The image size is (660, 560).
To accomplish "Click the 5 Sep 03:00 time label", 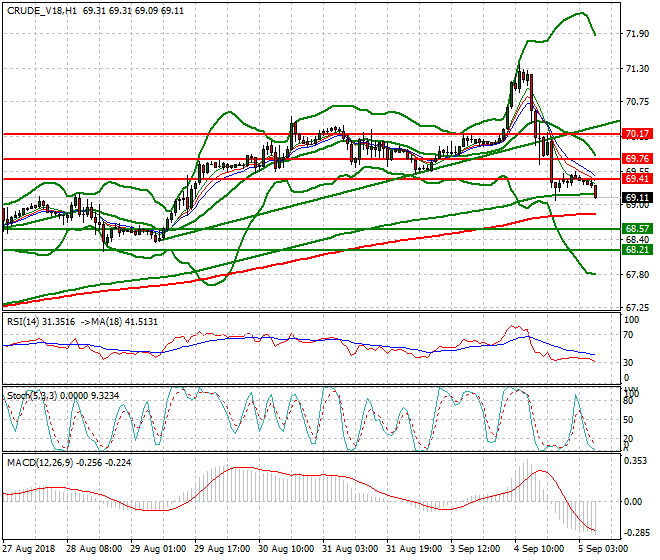I will 602,549.
